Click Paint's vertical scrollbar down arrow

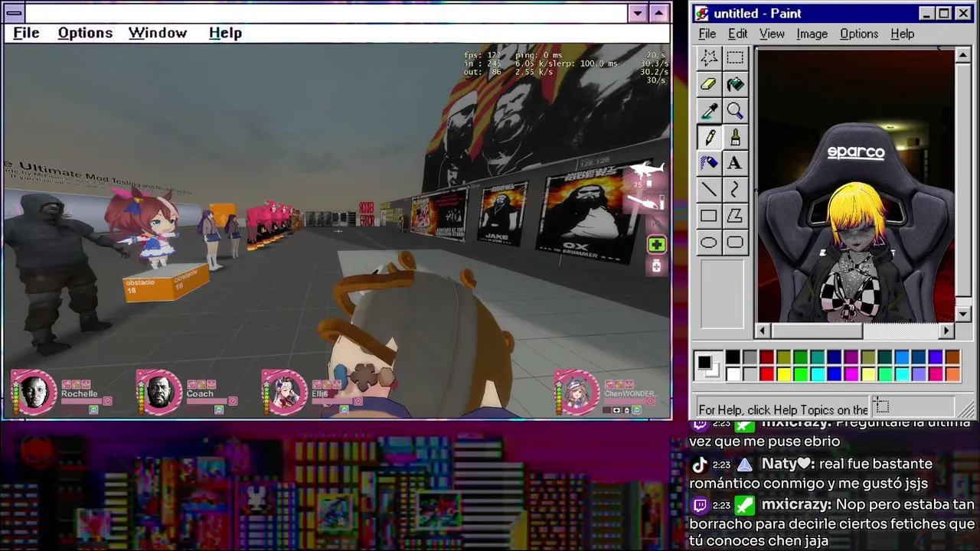963,314
